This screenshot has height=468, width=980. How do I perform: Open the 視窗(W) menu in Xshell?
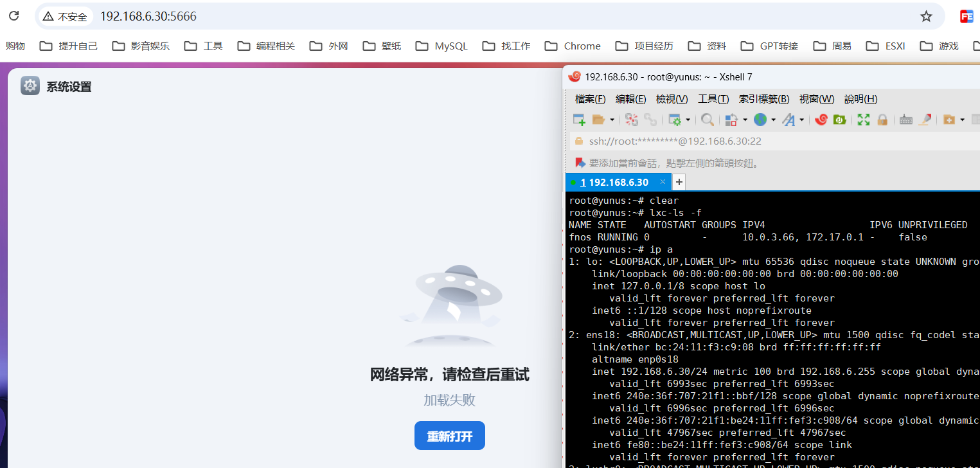pos(817,99)
